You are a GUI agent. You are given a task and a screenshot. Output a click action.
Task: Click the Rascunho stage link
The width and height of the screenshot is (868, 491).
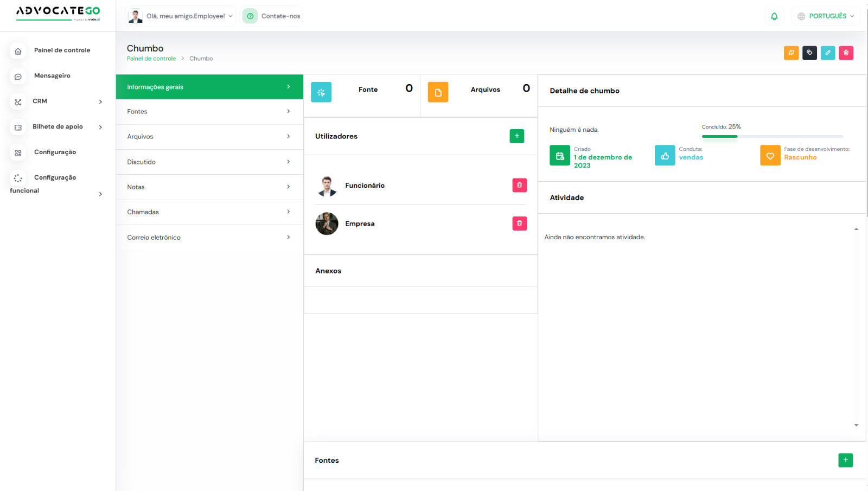800,157
